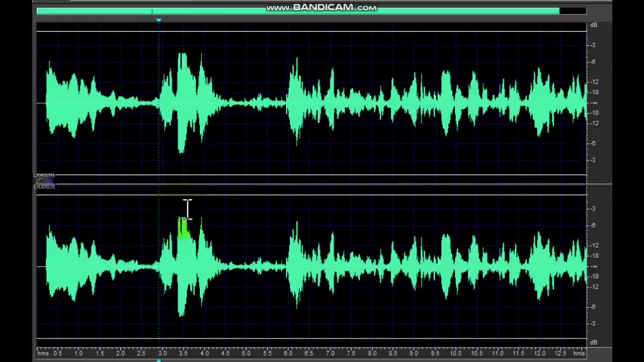Click the 3.0 mark on time ruler
The image size is (644, 362).
(163, 353)
